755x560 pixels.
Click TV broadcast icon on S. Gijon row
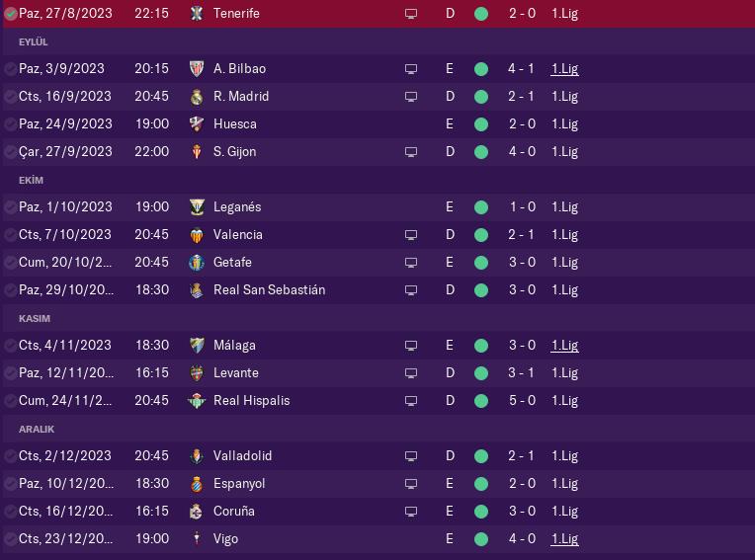[x=411, y=152]
